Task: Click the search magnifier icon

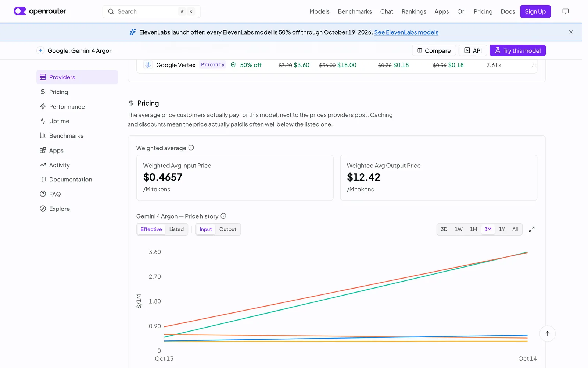Action: pos(111,11)
